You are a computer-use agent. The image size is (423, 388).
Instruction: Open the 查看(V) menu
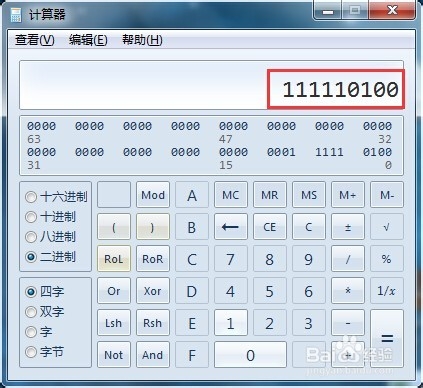[x=34, y=40]
